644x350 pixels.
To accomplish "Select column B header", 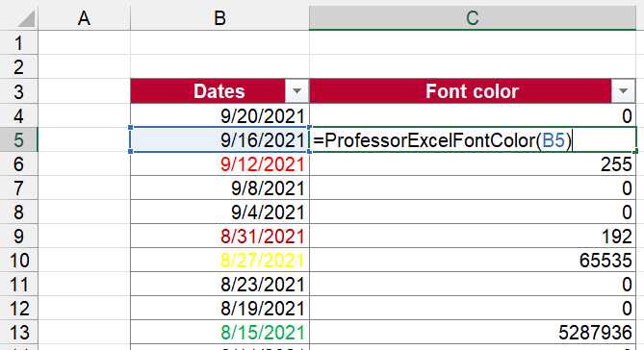I will coord(219,18).
